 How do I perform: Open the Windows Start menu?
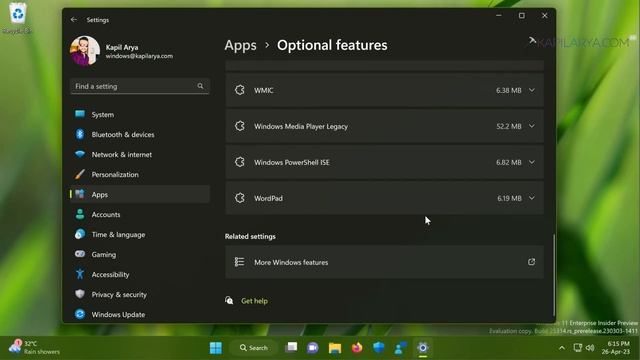(x=216, y=348)
